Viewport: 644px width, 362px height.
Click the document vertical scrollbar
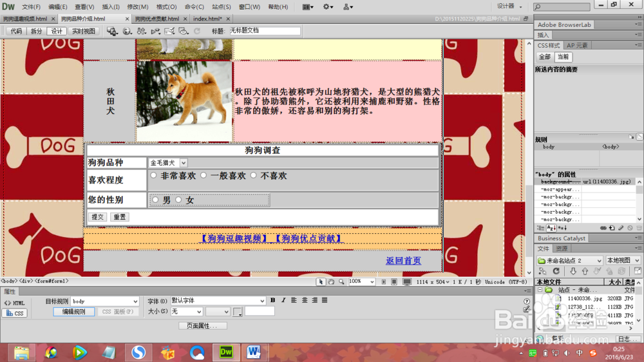coord(529,158)
